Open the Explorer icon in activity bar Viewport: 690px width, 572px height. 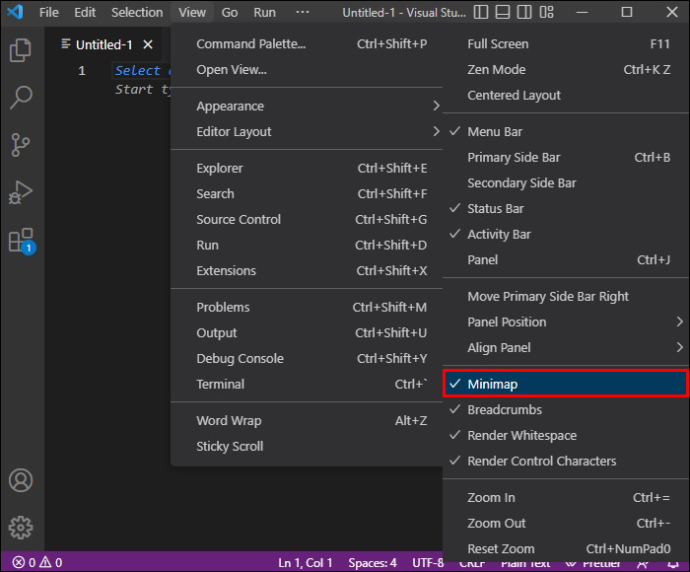21,50
